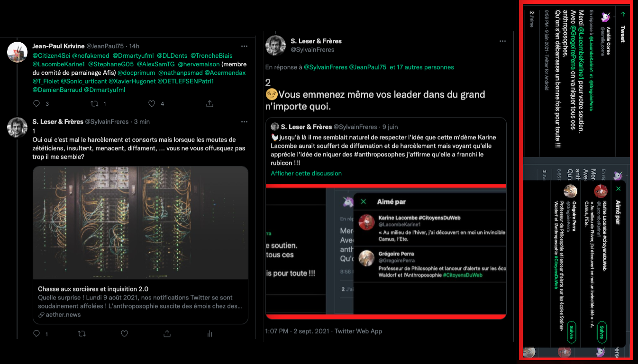
Task: Like Jean-Paul Krivine's tweet
Action: coord(152,103)
